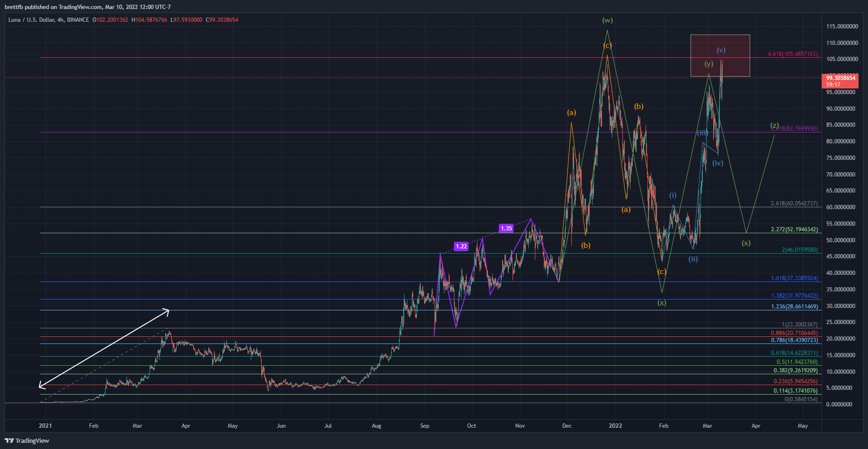This screenshot has height=449, width=868.
Task: Click the Fibonacci label 1.382(31.9776422)
Action: [794, 296]
